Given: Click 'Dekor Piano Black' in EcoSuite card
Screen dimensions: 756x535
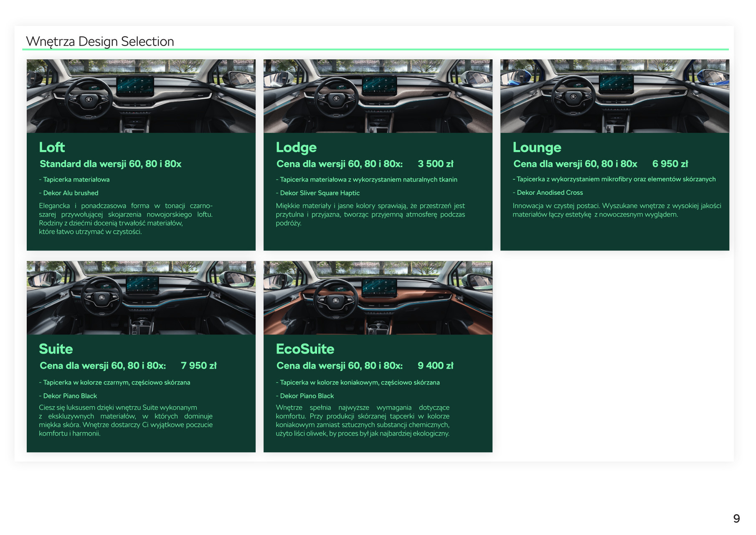Looking at the screenshot, I should 304,396.
